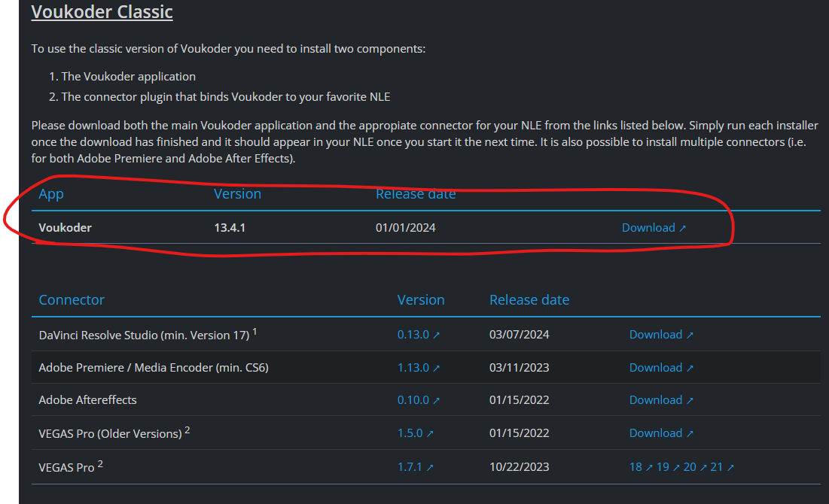Click the Voukoder Classic heading
Screen dimensions: 829x504
tap(102, 13)
